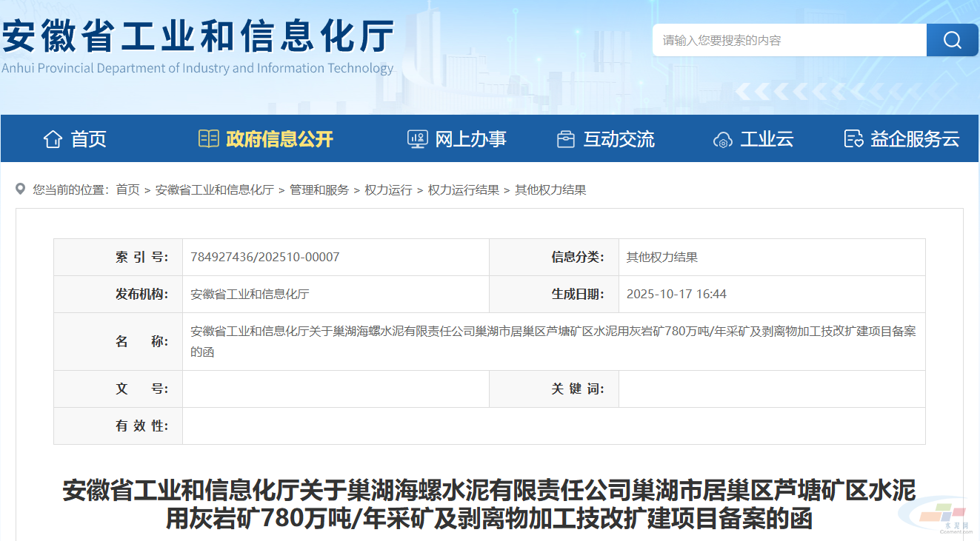
Task: Select the home icon beside 首页
Action: pyautogui.click(x=52, y=138)
